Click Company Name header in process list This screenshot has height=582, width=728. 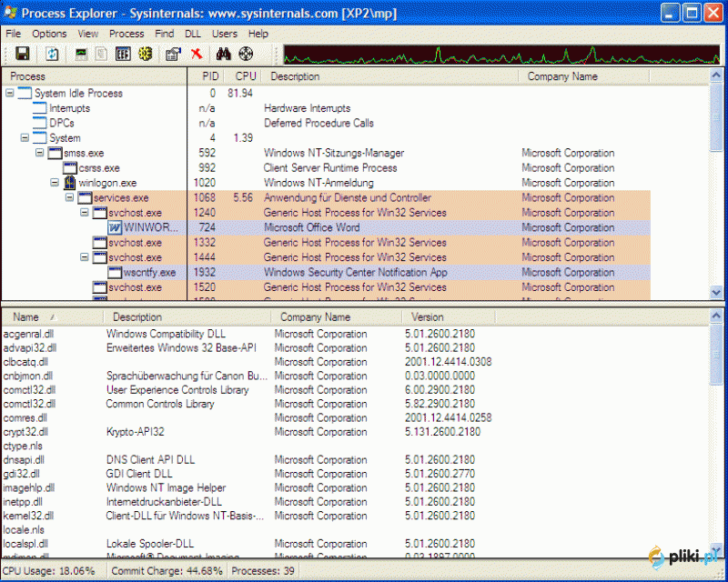click(583, 76)
